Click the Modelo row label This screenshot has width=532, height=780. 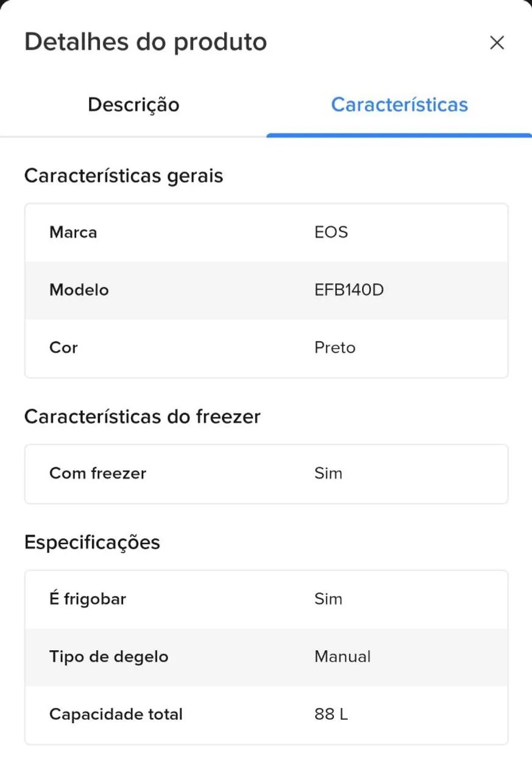coord(79,289)
